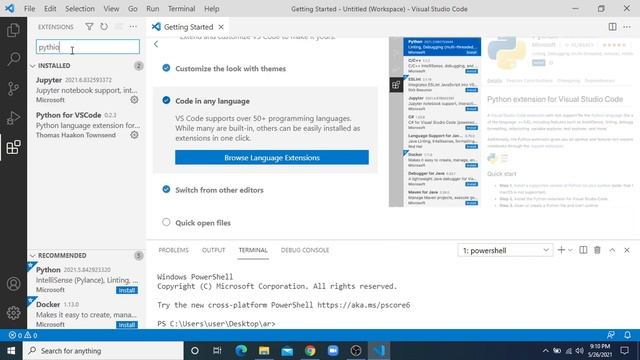Open the Run menu
Screen dimensions: 640x360
153,9
